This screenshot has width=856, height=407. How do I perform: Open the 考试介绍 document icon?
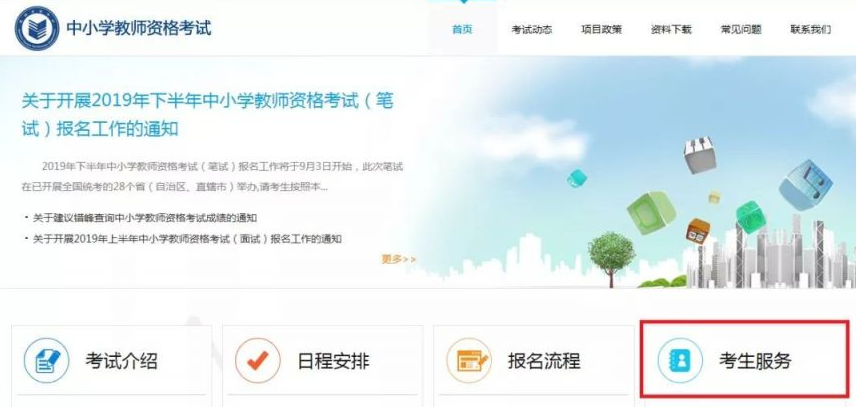tap(47, 361)
